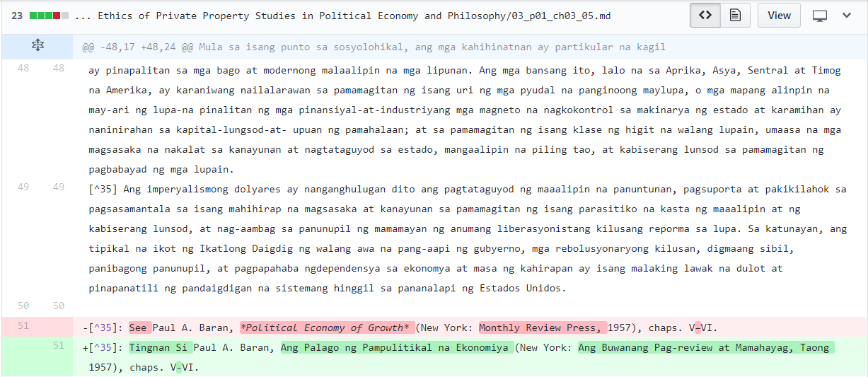Expand hidden lines above the hunk
This screenshot has height=377, width=868.
(37, 47)
